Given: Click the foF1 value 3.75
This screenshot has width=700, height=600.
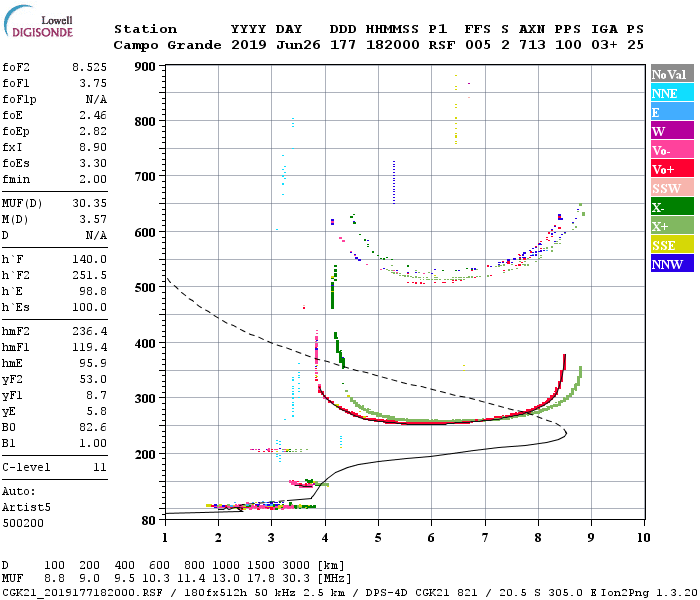Looking at the screenshot, I should [93, 83].
